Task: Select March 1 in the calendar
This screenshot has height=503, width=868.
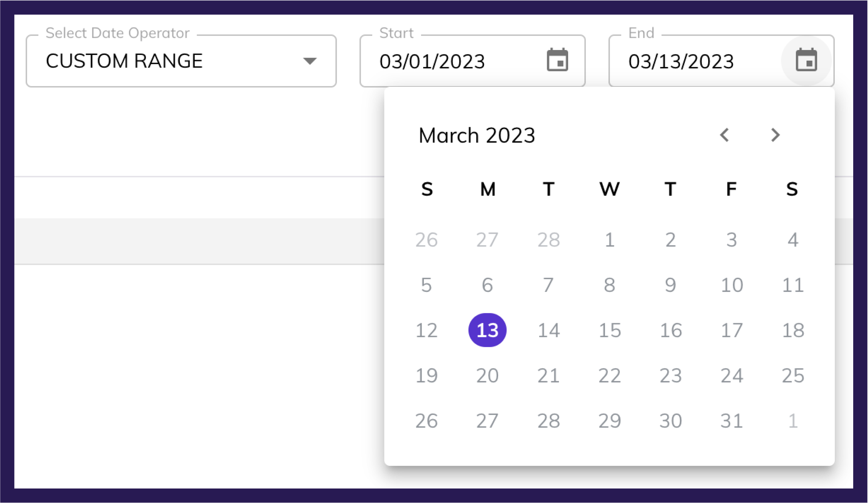Action: pos(610,240)
